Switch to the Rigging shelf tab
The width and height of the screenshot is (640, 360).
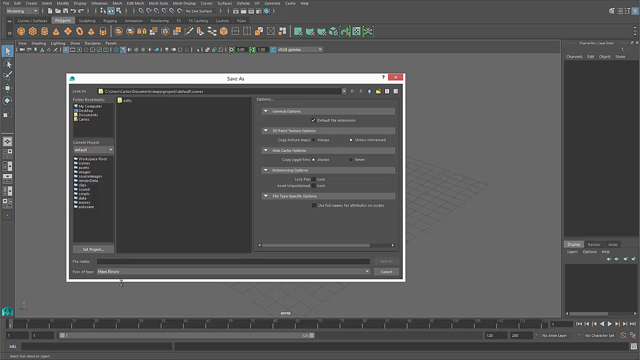pos(110,20)
